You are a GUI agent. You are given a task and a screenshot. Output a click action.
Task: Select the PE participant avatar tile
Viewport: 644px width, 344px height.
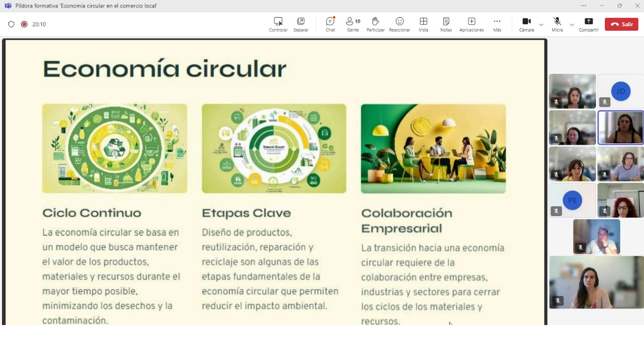tap(572, 200)
